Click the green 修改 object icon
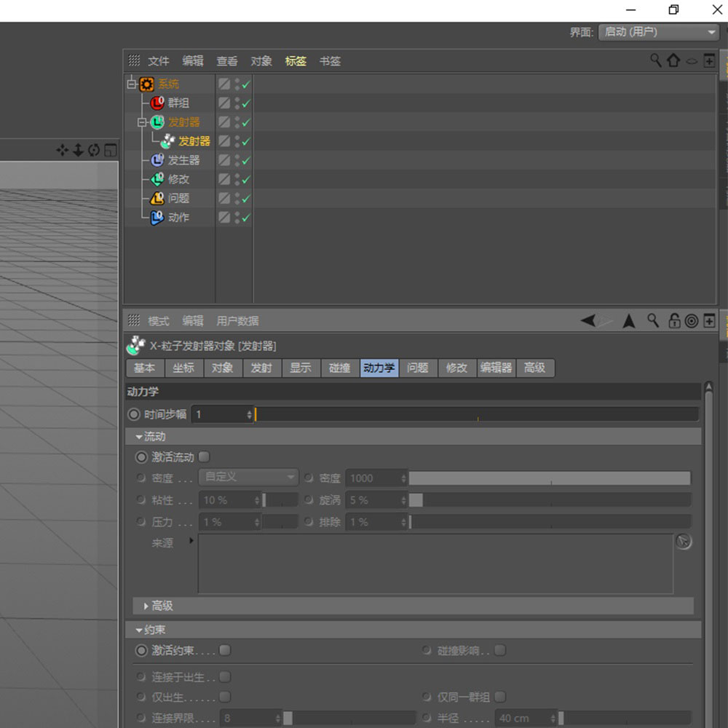Viewport: 728px width, 728px height. [x=157, y=179]
